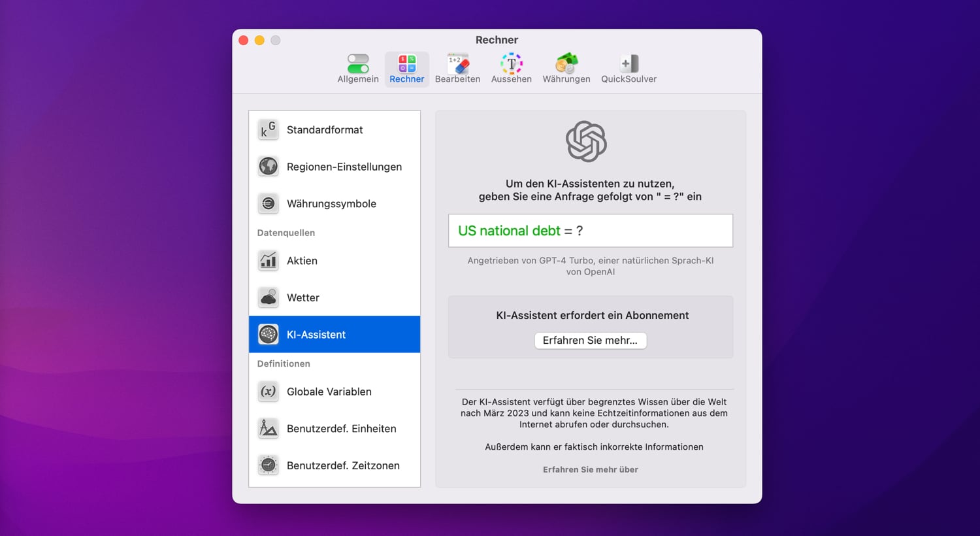Open the Allgemein preferences tab
This screenshot has width=980, height=536.
tap(358, 69)
